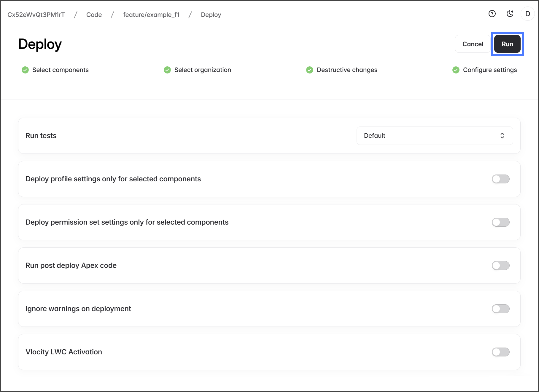
Task: Jump to the Destructive changes step
Action: click(x=347, y=70)
